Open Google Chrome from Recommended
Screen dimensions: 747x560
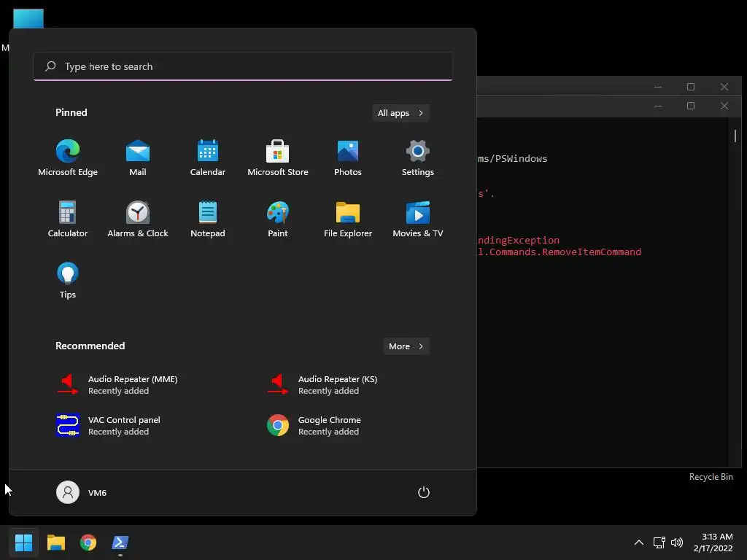[x=314, y=425]
